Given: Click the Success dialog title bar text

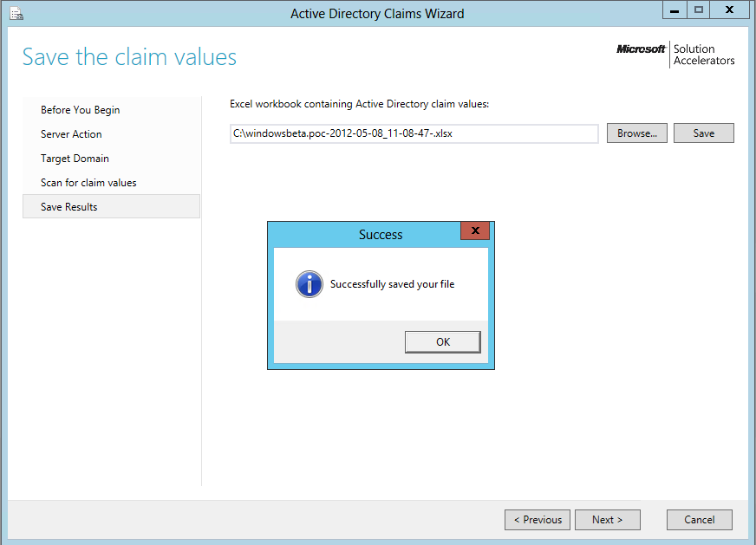Looking at the screenshot, I should [x=381, y=235].
